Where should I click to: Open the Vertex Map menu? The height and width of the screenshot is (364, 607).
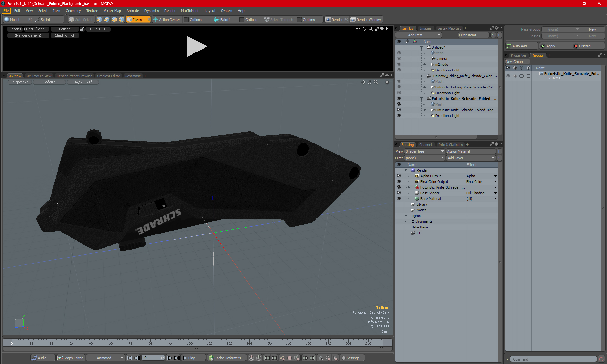coord(112,11)
